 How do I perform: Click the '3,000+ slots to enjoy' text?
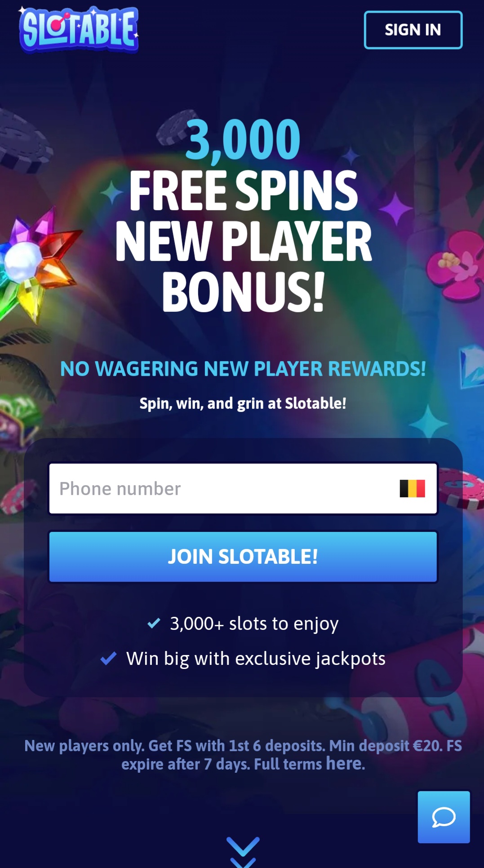[x=254, y=624]
